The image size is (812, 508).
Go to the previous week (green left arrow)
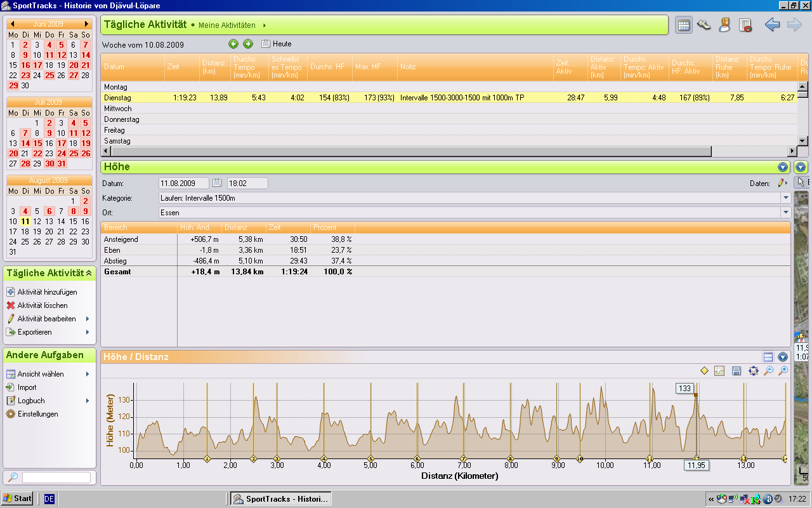click(233, 44)
